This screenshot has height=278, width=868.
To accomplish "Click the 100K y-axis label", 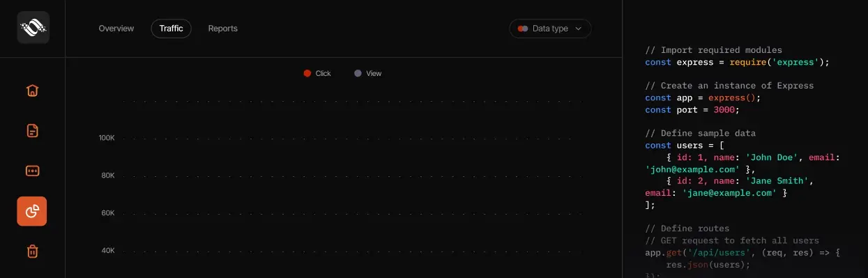I will point(107,138).
